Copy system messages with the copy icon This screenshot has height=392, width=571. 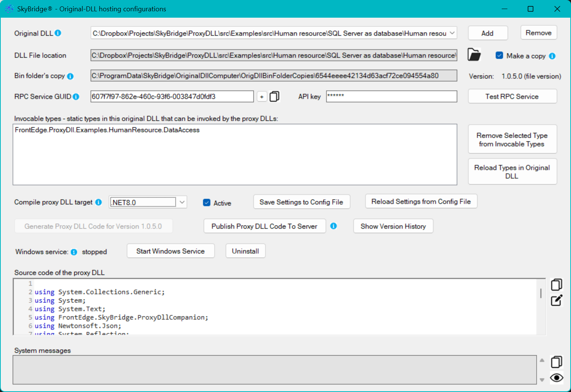pyautogui.click(x=556, y=362)
